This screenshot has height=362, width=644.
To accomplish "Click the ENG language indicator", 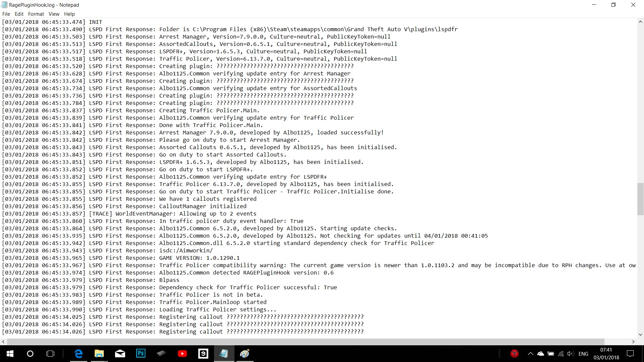I will point(583,354).
